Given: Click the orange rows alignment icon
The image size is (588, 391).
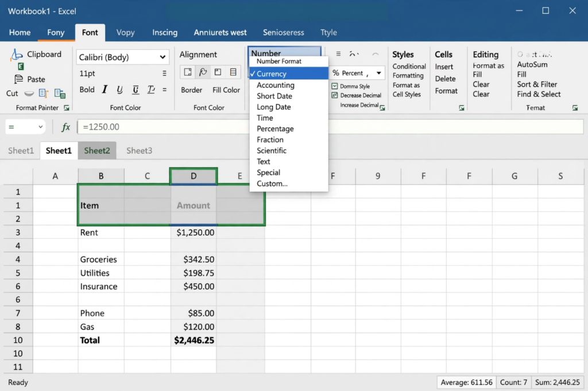Looking at the screenshot, I should [233, 72].
